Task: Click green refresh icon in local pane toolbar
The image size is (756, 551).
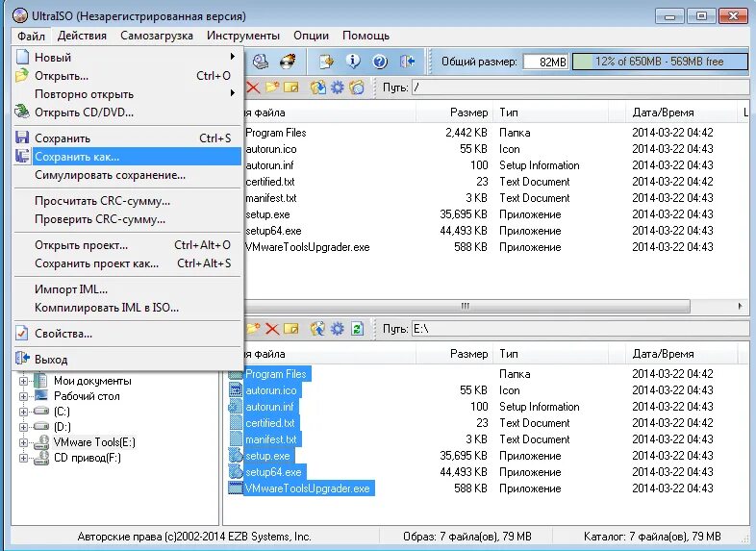Action: point(357,329)
